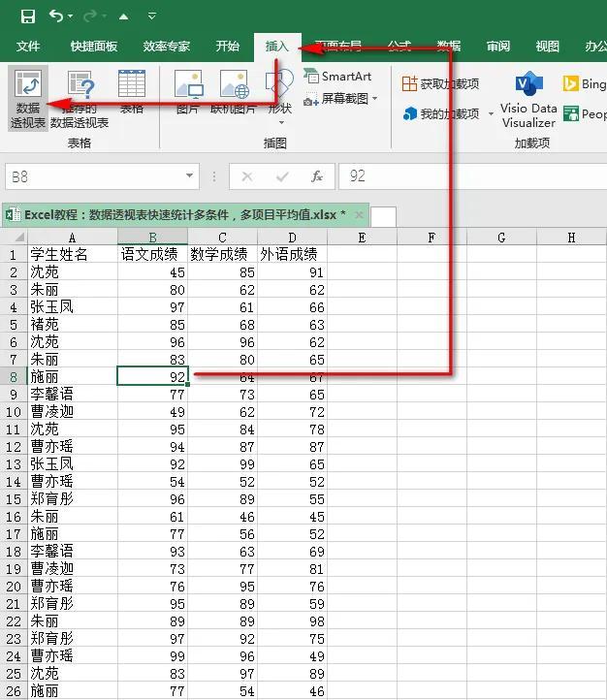Viewport: 607px width, 700px height.
Task: Click the Save icon in quick access toolbar
Action: 28,16
